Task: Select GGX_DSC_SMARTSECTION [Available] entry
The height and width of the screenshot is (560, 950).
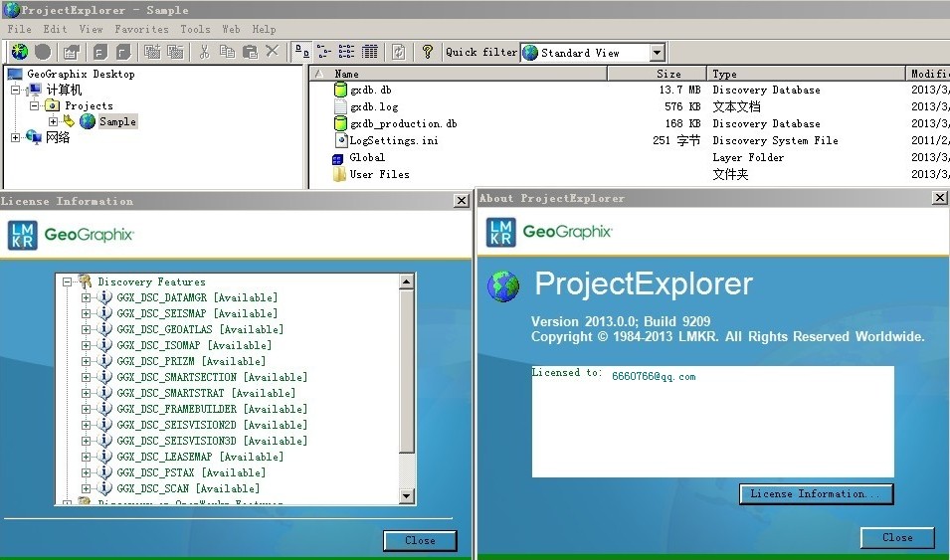Action: pos(212,377)
